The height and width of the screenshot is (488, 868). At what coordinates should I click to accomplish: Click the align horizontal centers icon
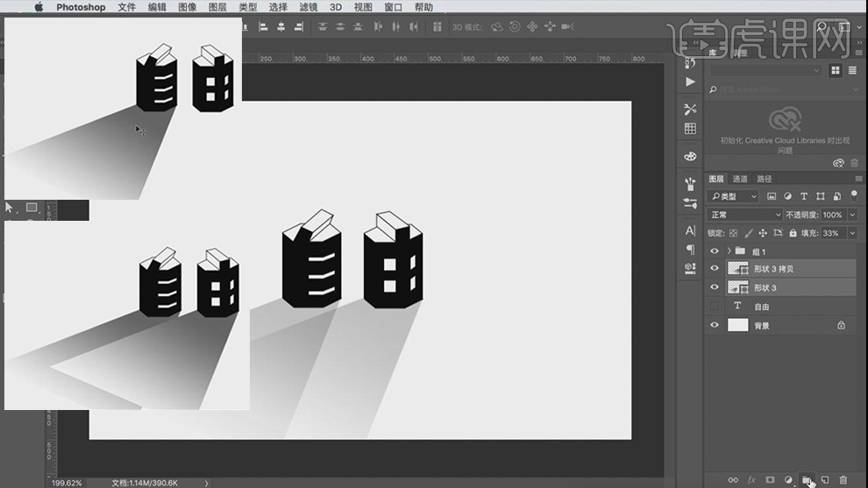click(281, 26)
